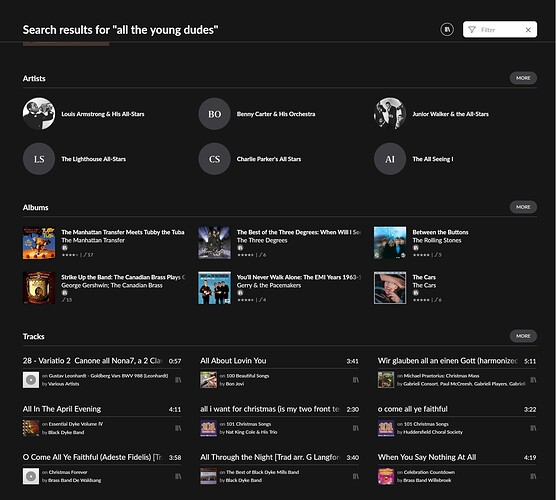Open Strike Up the Band album cover

pyautogui.click(x=39, y=288)
